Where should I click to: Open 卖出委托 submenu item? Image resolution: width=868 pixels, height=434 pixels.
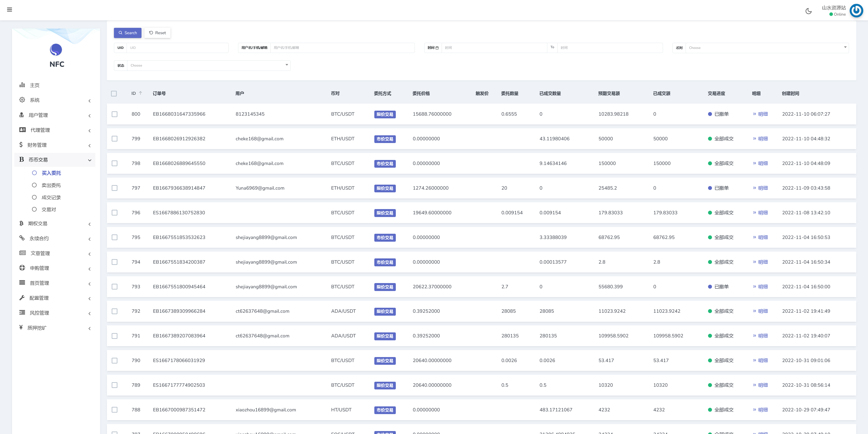coord(51,185)
